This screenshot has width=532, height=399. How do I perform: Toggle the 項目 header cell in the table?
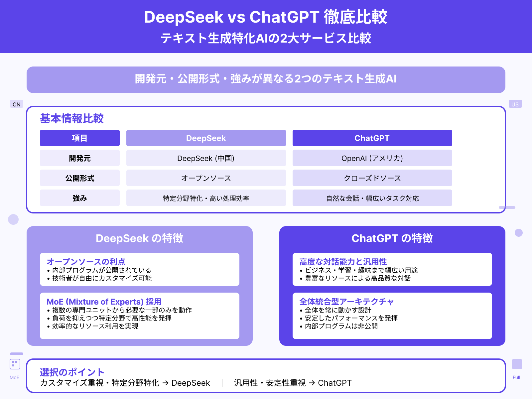pyautogui.click(x=79, y=138)
